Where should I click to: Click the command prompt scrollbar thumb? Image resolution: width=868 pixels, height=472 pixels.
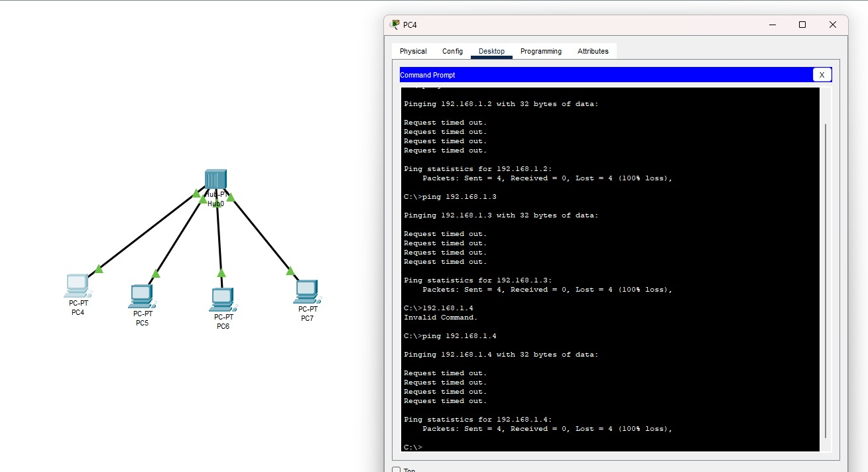click(826, 280)
